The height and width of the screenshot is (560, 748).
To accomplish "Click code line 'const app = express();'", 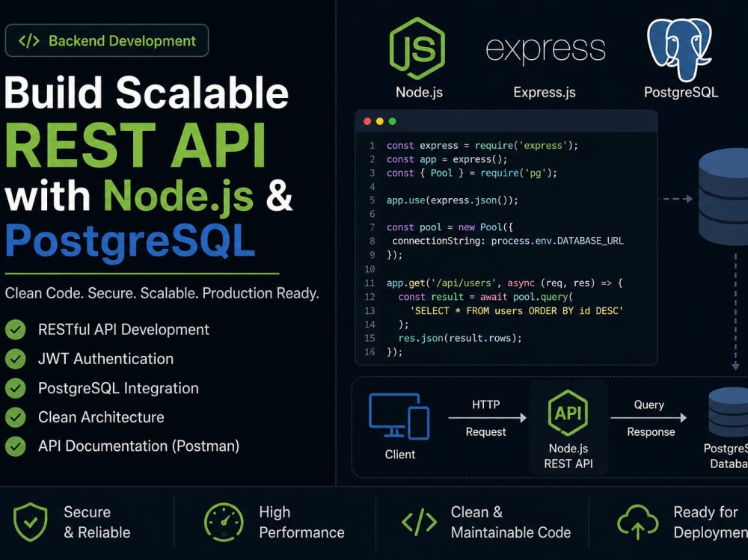I will coord(447,159).
